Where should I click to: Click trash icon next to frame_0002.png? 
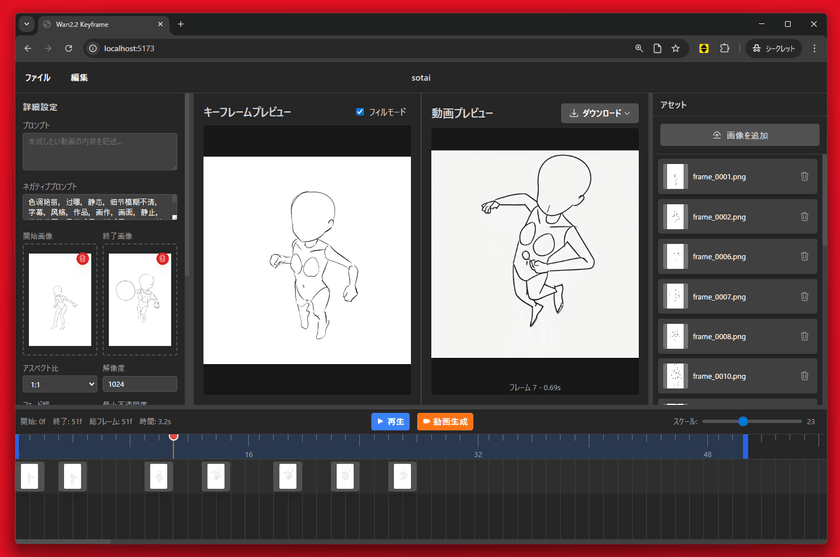click(x=804, y=217)
